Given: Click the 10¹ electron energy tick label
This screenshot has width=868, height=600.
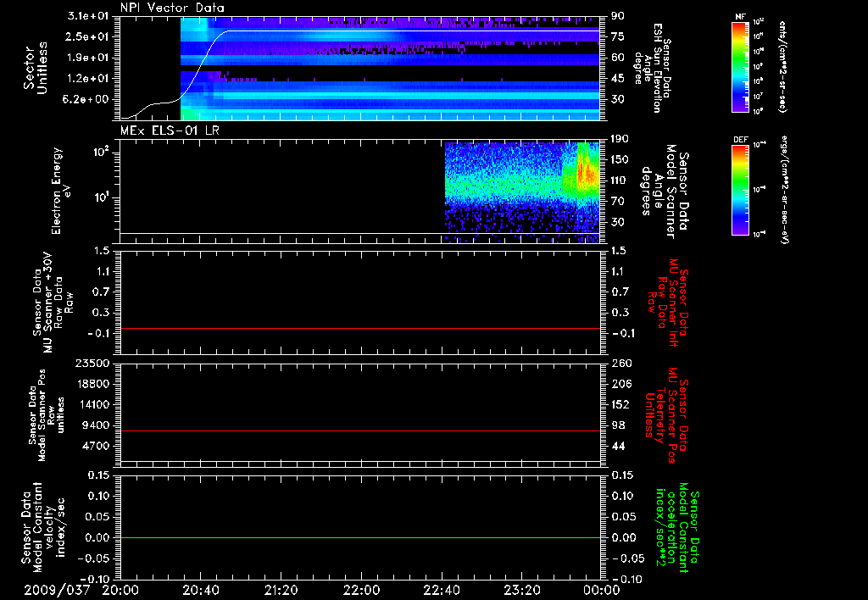Looking at the screenshot, I should 100,197.
